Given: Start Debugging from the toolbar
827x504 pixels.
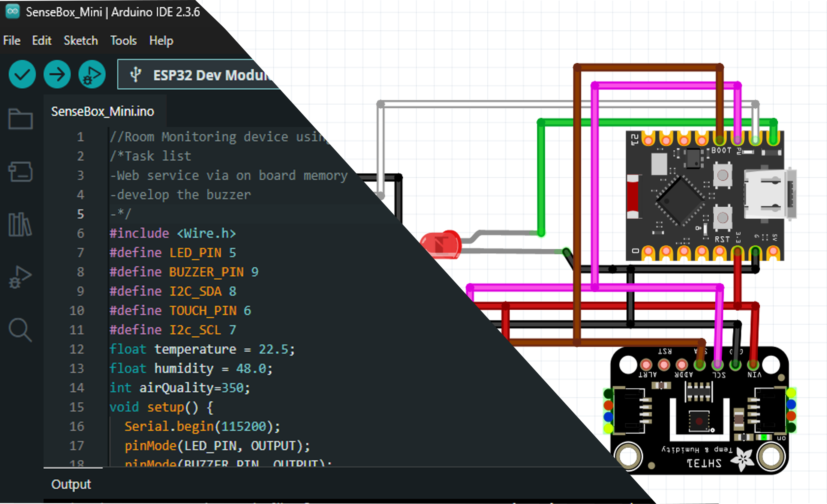Looking at the screenshot, I should [92, 74].
